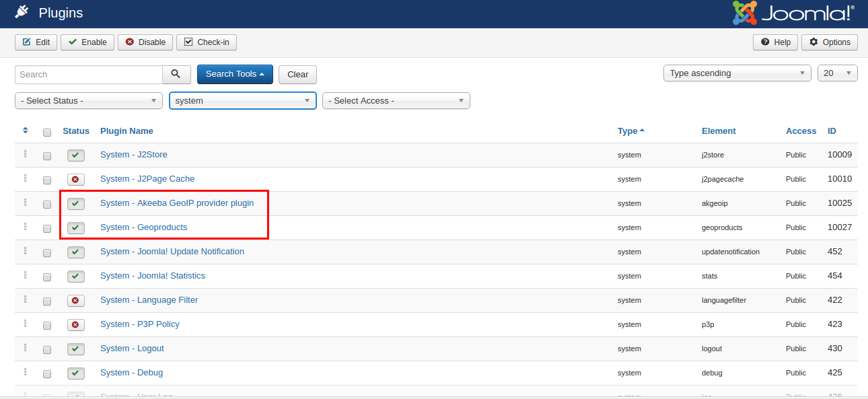
Task: Open the Help button
Action: [776, 42]
